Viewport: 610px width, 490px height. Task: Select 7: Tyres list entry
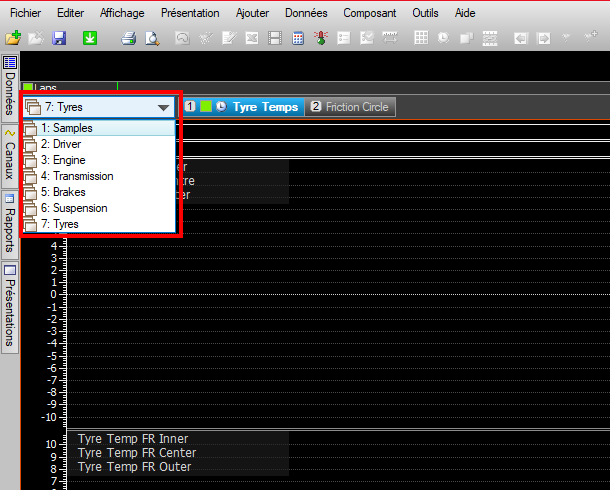[99, 224]
